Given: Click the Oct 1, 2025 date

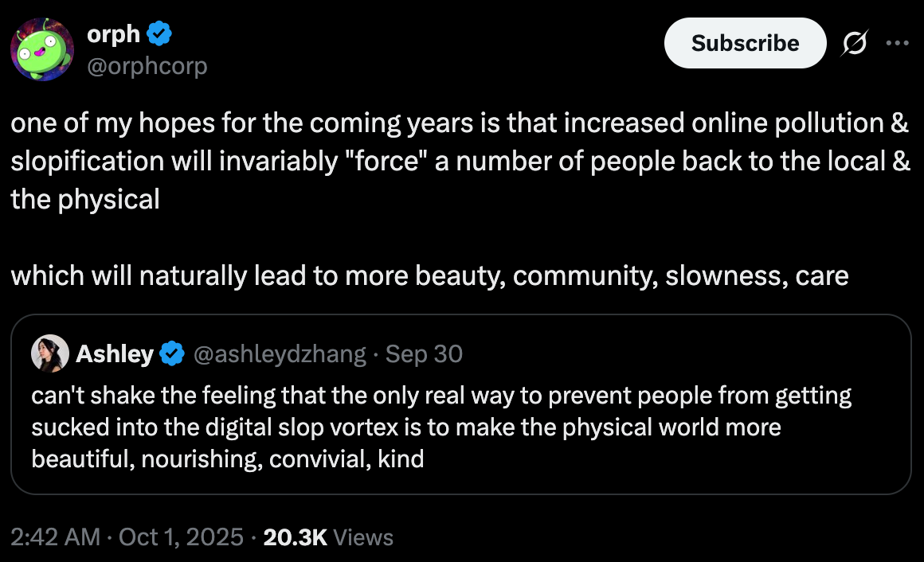Looking at the screenshot, I should (x=181, y=537).
